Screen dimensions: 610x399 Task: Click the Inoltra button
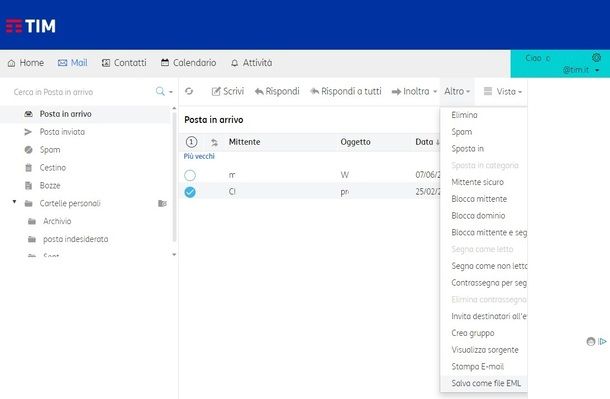pos(410,91)
